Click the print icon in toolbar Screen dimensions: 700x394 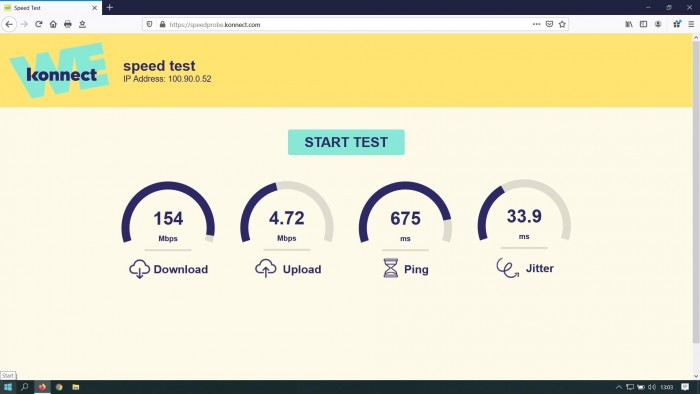(x=67, y=25)
